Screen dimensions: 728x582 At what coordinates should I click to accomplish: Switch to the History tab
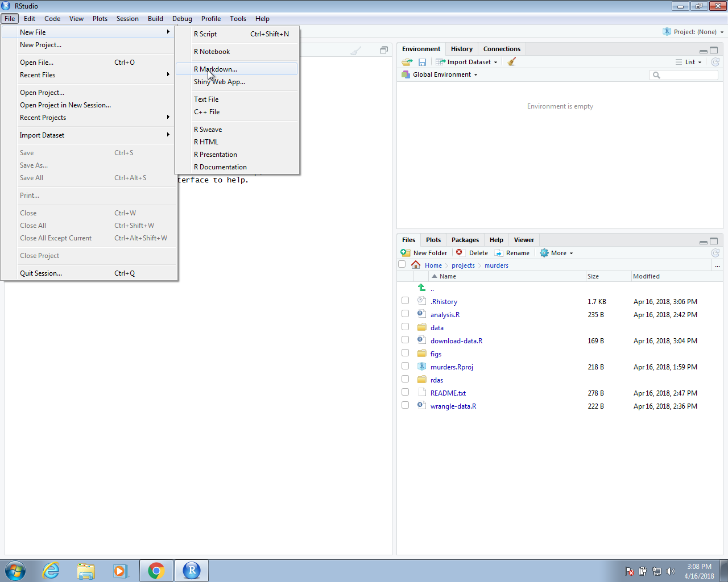tap(462, 49)
